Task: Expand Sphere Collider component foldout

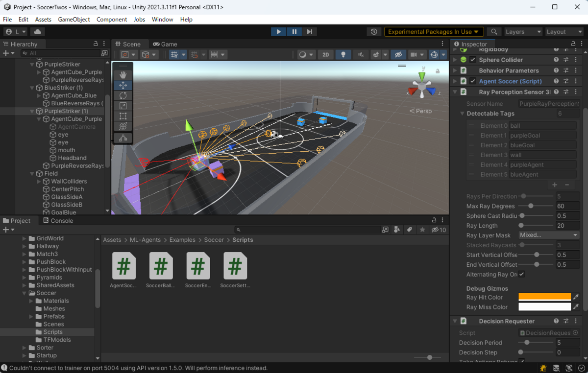Action: 454,60
